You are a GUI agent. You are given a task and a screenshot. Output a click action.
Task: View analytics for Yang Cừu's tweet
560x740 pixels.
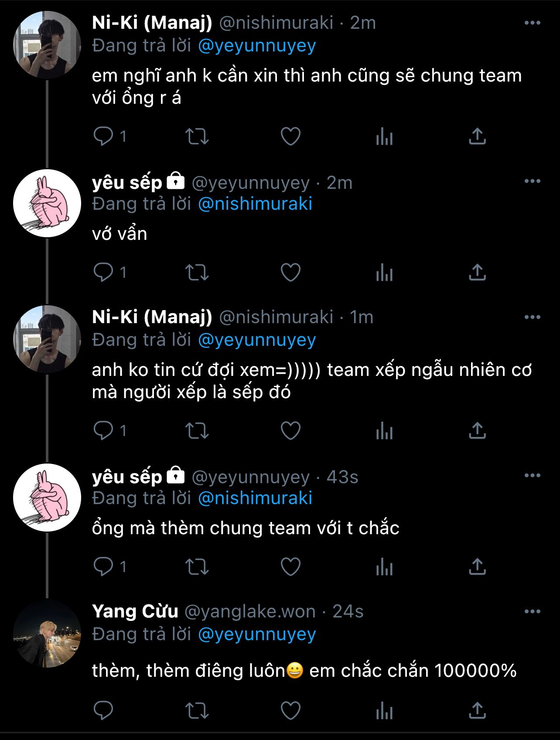384,711
